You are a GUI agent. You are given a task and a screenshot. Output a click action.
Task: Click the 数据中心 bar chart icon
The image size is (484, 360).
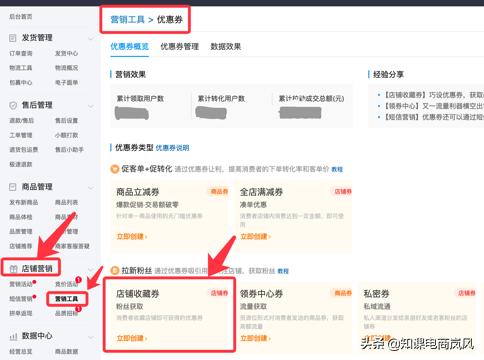point(13,336)
